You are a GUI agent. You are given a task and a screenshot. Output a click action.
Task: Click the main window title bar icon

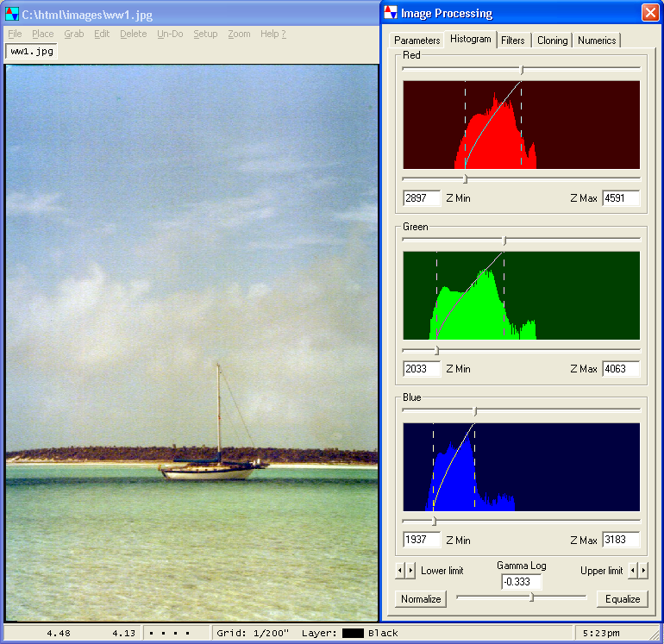tap(12, 13)
